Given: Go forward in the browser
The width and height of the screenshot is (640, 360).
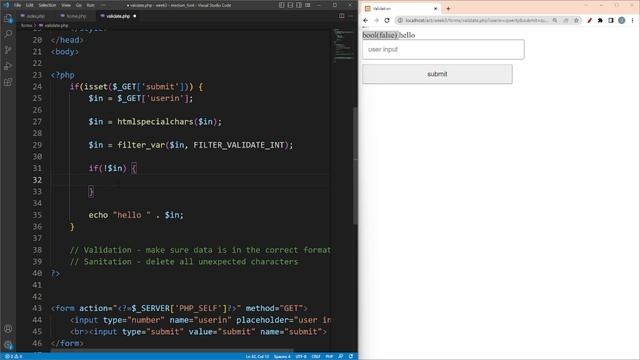Looking at the screenshot, I should coord(376,20).
